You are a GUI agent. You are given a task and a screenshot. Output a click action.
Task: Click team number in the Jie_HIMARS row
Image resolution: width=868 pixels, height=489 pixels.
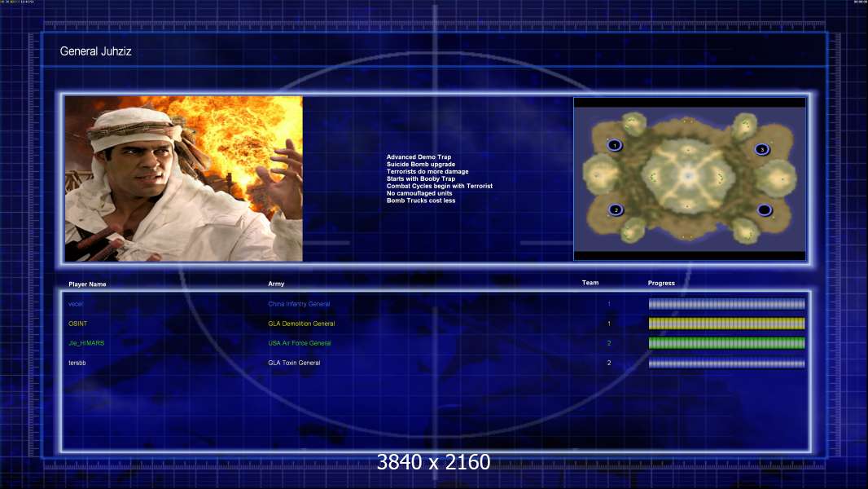tap(609, 343)
